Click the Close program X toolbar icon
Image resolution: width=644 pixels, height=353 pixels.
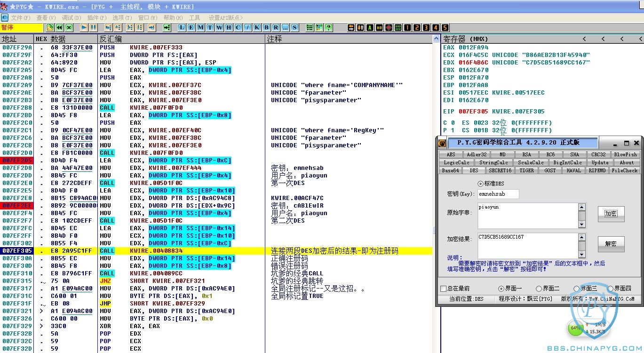point(69,27)
